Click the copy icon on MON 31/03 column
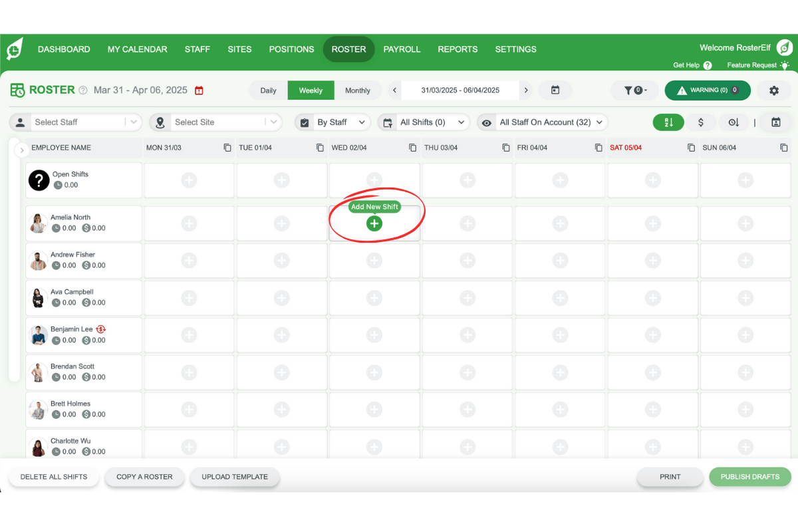The width and height of the screenshot is (798, 532). [x=227, y=148]
